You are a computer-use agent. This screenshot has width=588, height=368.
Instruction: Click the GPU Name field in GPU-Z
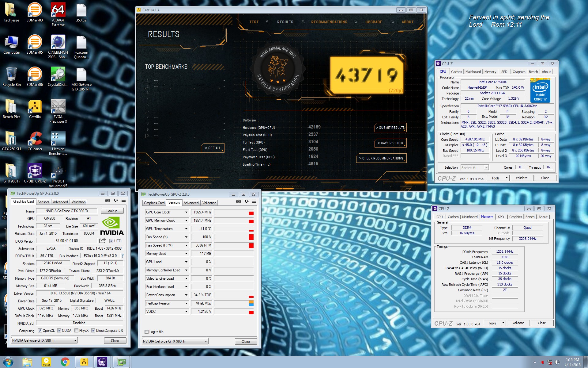tap(67, 211)
